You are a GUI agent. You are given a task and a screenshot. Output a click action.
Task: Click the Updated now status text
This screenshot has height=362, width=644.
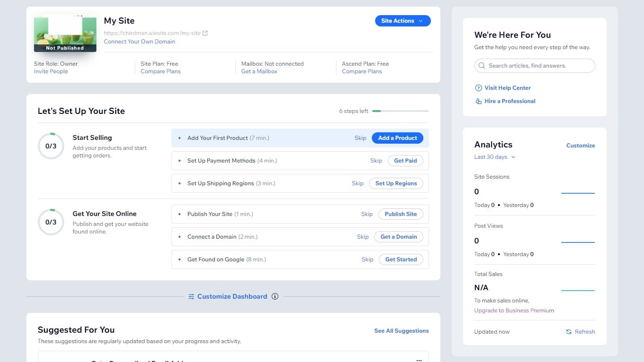pyautogui.click(x=492, y=332)
